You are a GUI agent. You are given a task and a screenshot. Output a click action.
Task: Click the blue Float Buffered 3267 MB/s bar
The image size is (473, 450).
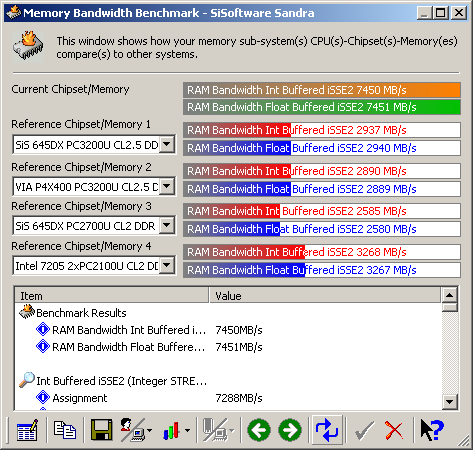coord(322,270)
